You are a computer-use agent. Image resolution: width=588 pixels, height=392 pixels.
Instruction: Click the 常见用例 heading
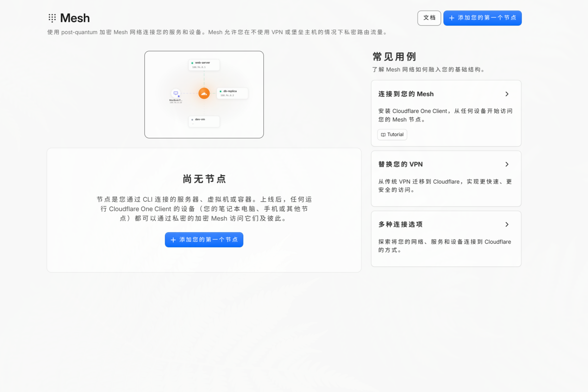pyautogui.click(x=394, y=57)
